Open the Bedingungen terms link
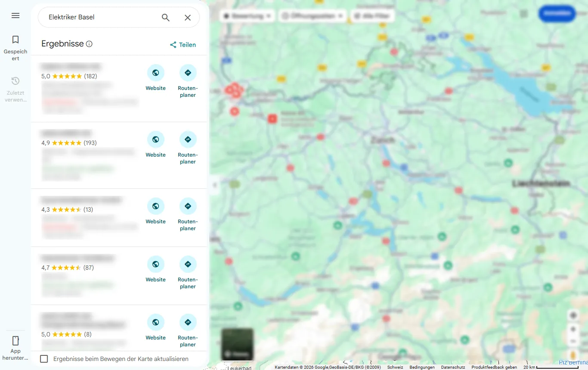Image resolution: width=588 pixels, height=370 pixels. click(422, 367)
